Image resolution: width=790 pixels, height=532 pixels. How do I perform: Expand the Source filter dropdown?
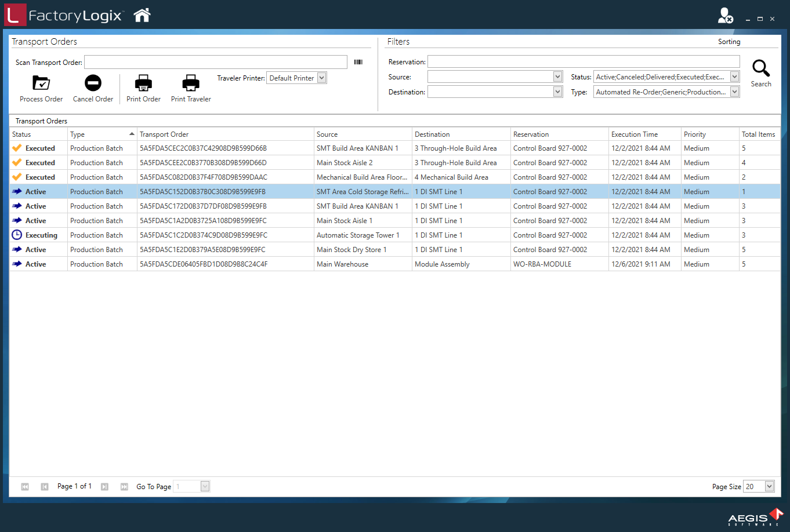coord(557,76)
